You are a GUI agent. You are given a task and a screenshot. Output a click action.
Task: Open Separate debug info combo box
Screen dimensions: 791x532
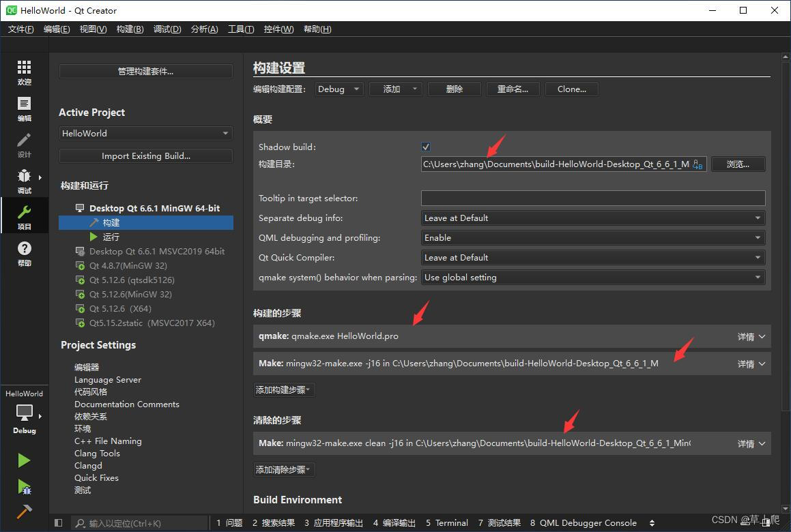point(593,218)
